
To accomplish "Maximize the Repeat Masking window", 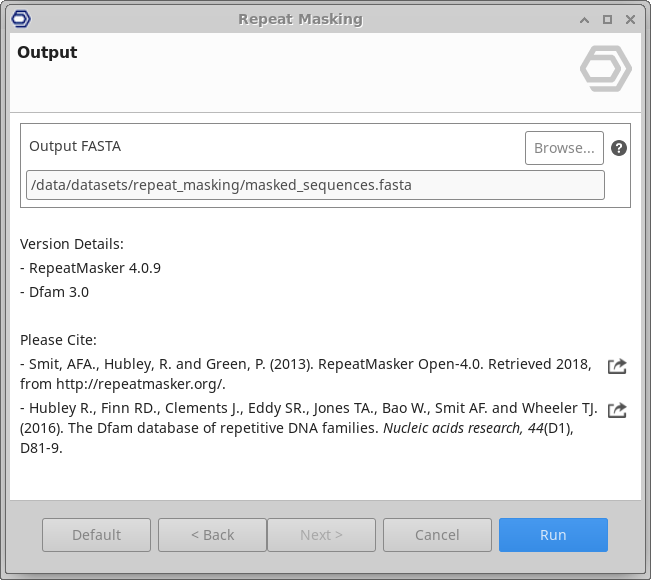I will pos(607,19).
